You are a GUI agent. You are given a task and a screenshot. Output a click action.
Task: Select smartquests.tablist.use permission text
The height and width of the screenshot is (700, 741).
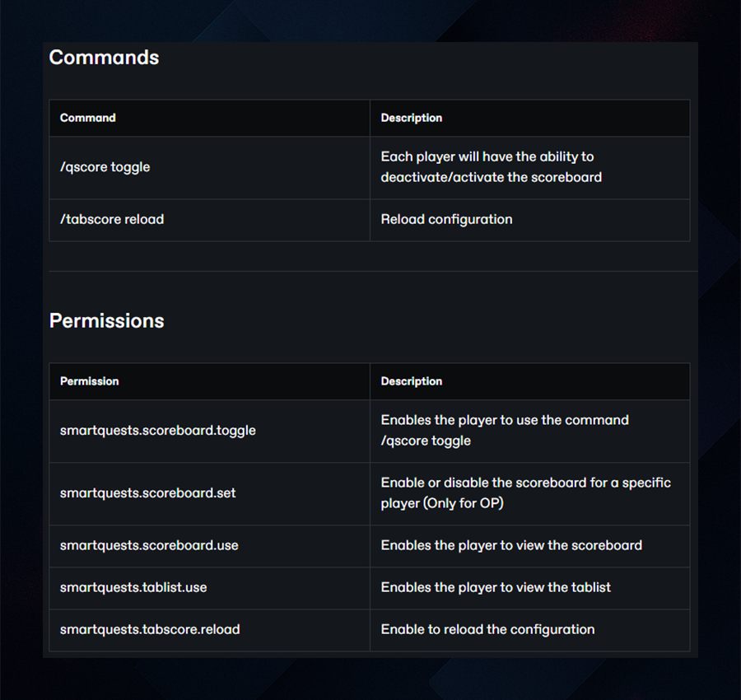(x=133, y=587)
